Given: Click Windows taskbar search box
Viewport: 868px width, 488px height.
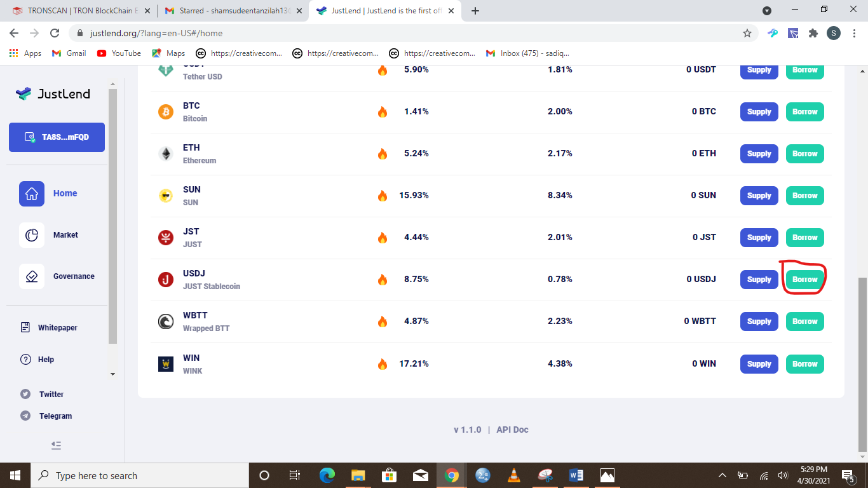Looking at the screenshot, I should tap(140, 475).
